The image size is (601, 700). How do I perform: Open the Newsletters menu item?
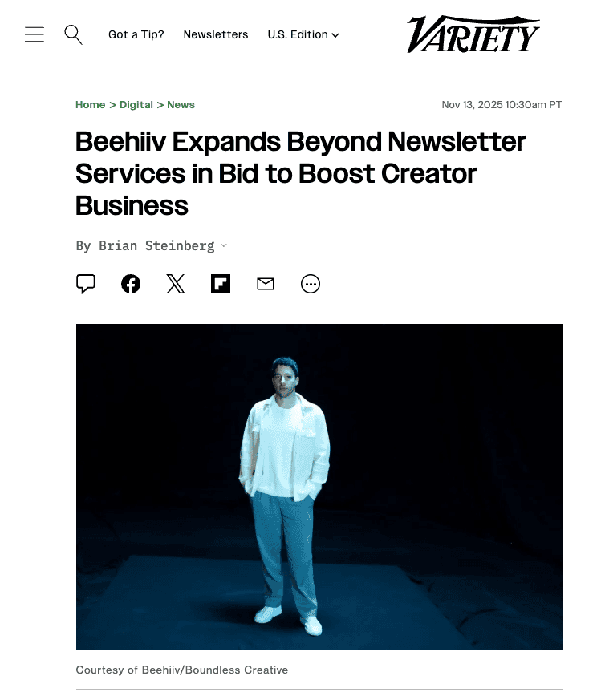click(216, 34)
